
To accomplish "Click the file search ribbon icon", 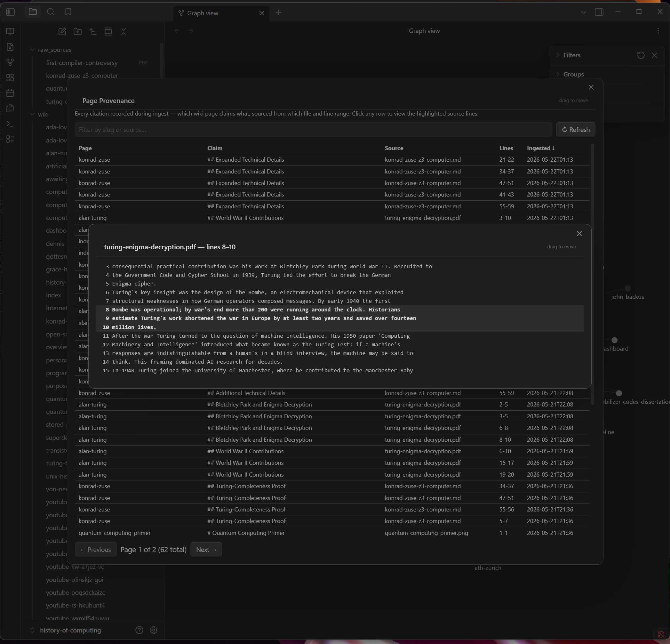I will [x=10, y=47].
